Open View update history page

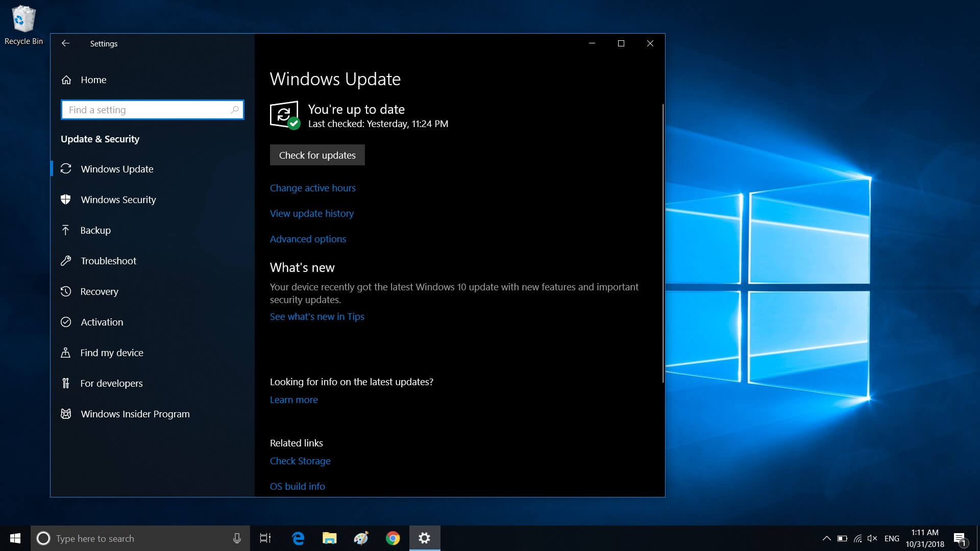coord(311,213)
